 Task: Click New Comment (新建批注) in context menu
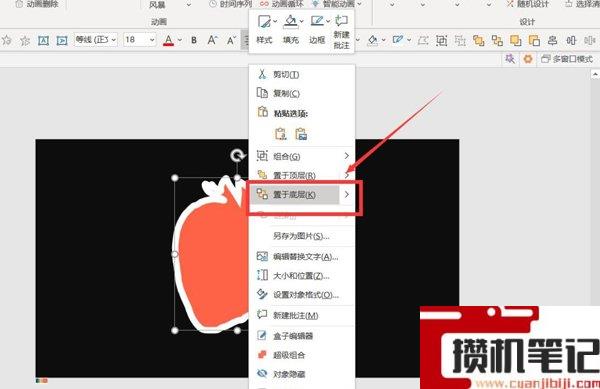[302, 316]
